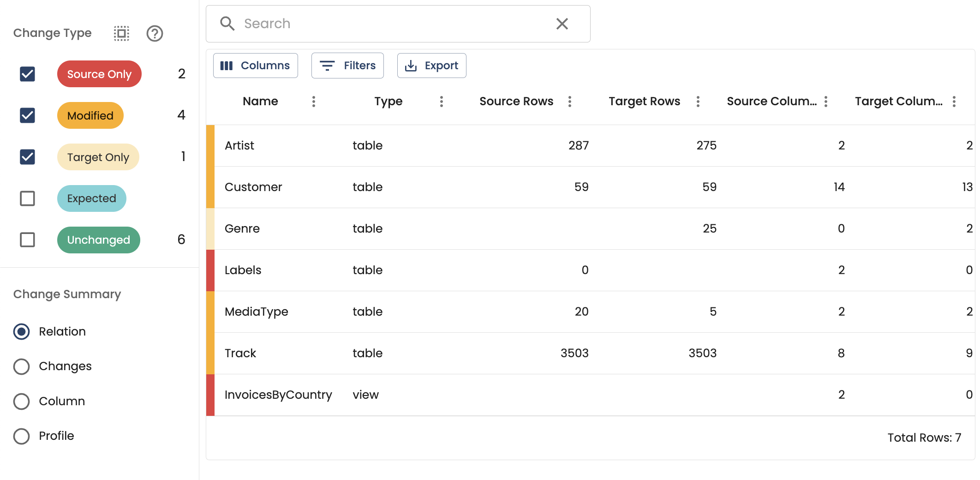
Task: Open the Type column menu dots
Action: [442, 102]
